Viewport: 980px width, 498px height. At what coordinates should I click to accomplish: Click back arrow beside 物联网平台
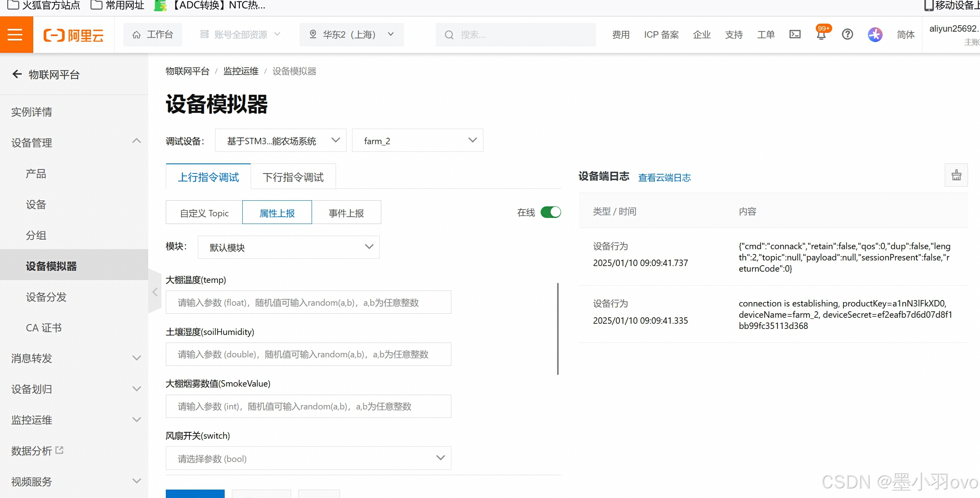[17, 74]
